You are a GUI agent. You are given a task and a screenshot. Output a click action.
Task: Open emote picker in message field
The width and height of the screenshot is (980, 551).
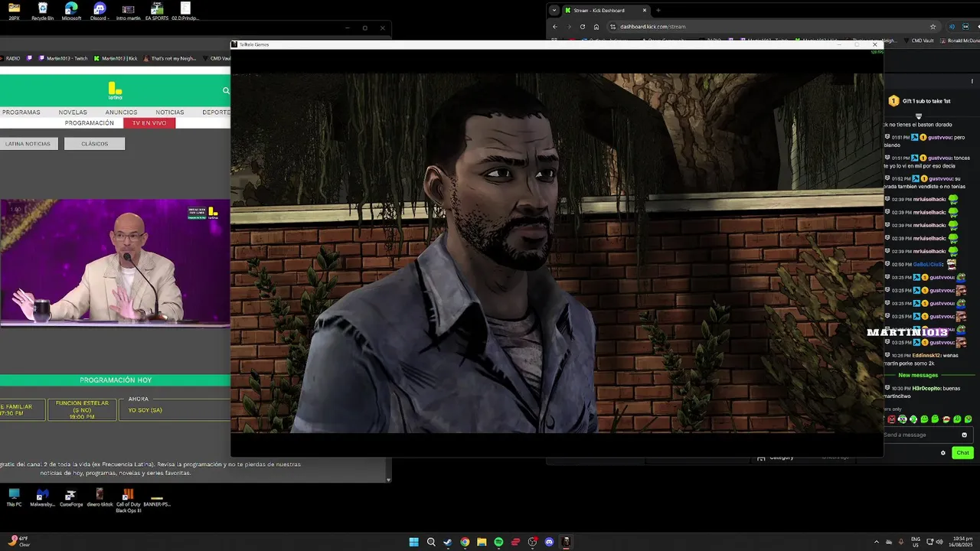pyautogui.click(x=964, y=435)
